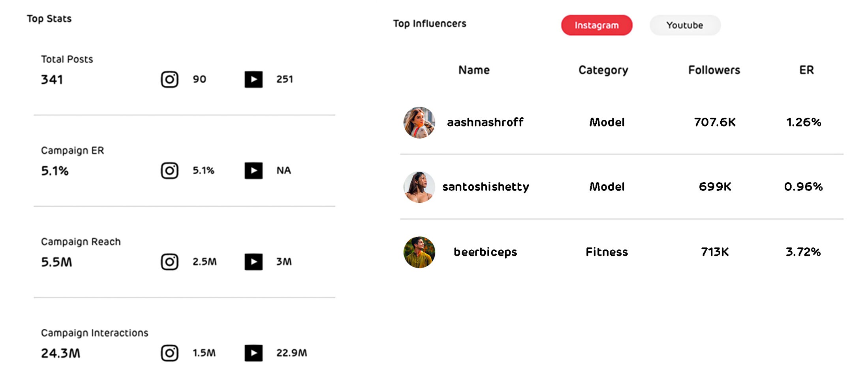The image size is (868, 373).
Task: Click the beerbiceps influencer name
Action: (485, 252)
